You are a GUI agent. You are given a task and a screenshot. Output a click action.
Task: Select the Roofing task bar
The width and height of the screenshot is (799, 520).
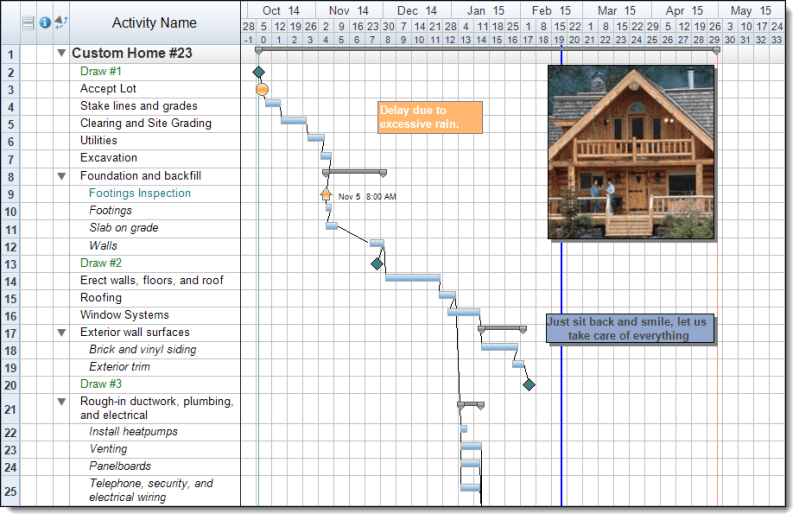pos(447,295)
